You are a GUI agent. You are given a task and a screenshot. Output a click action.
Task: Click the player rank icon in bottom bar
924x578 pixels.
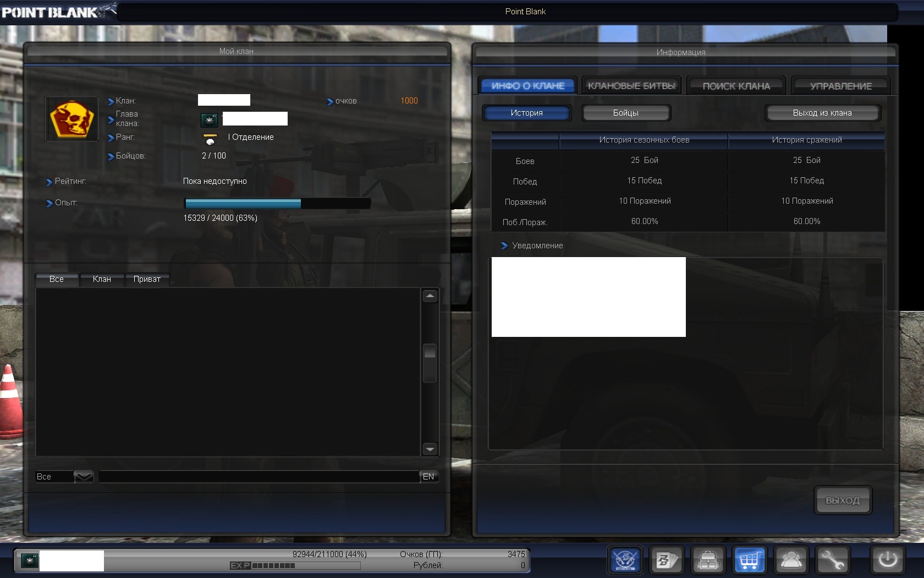click(29, 560)
